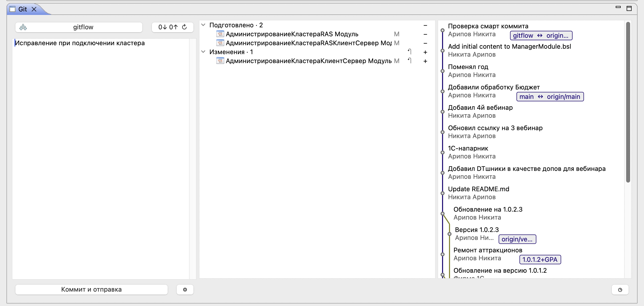Select commit Проверка смарт коммита
The image size is (644, 306).
point(488,26)
